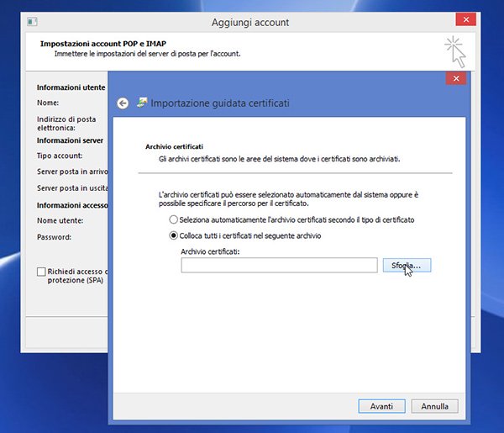
Task: Click the Archivio certificati text field
Action: click(279, 266)
